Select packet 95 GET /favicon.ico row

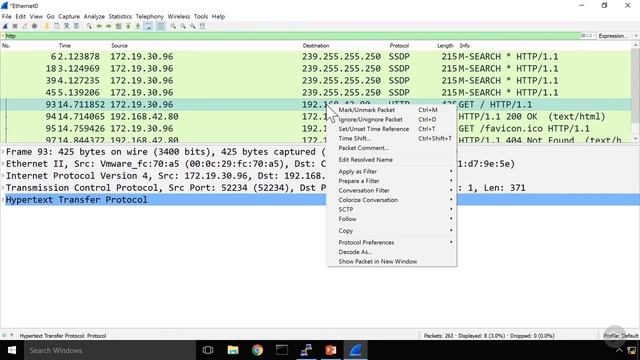tap(316, 129)
